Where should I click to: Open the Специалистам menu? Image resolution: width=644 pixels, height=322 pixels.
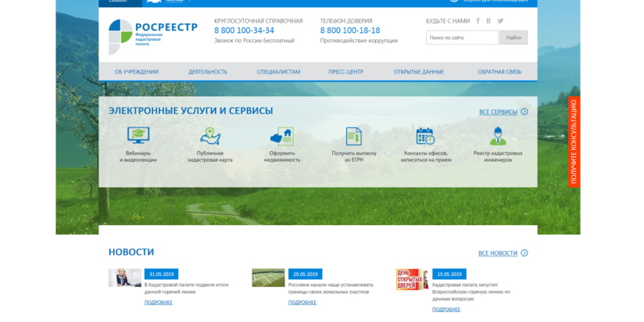click(x=278, y=72)
